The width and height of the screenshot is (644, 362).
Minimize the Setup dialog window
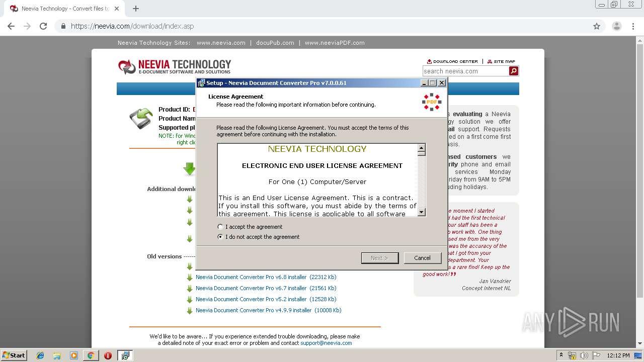pos(424,83)
